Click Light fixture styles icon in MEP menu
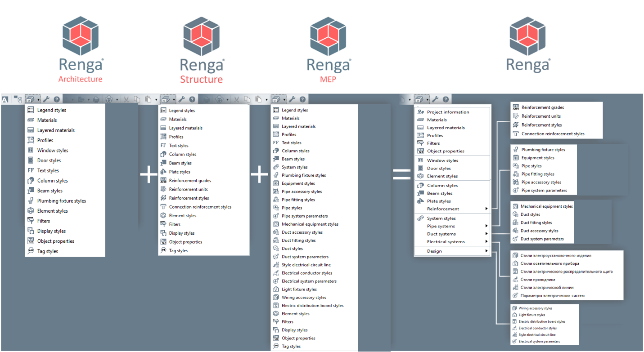Viewport: 644px width, 352px height. click(276, 289)
